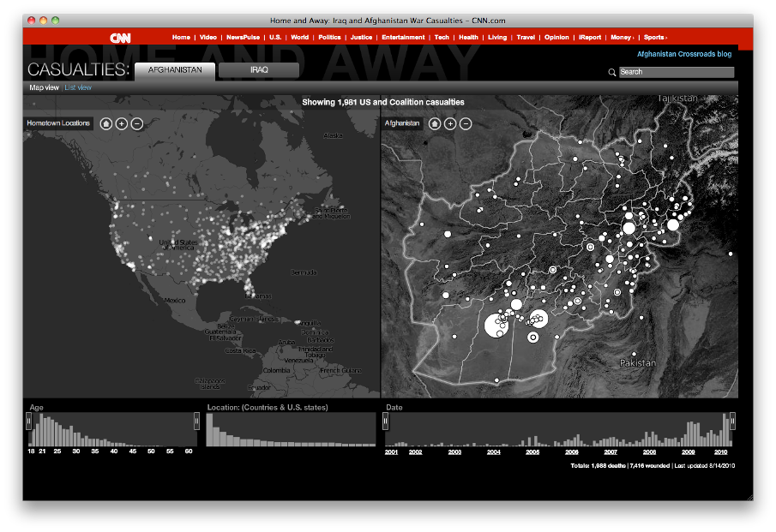
Task: Click the largest casualty circle in Afghanistan map
Action: [x=496, y=326]
